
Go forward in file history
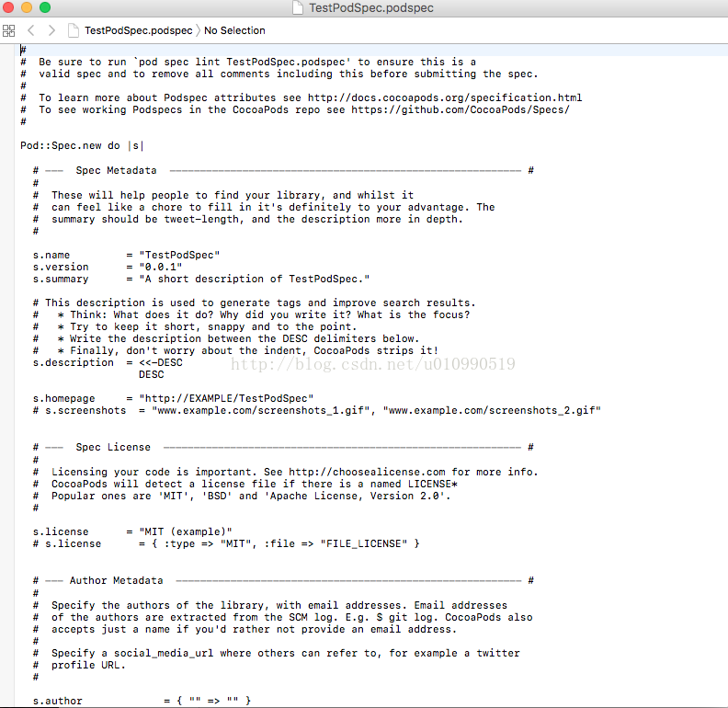(51, 30)
